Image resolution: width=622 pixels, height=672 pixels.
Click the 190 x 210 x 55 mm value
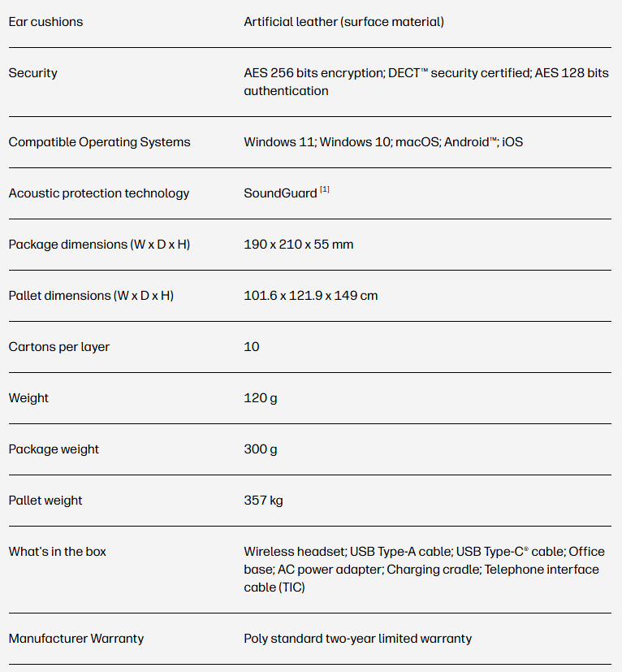(298, 245)
